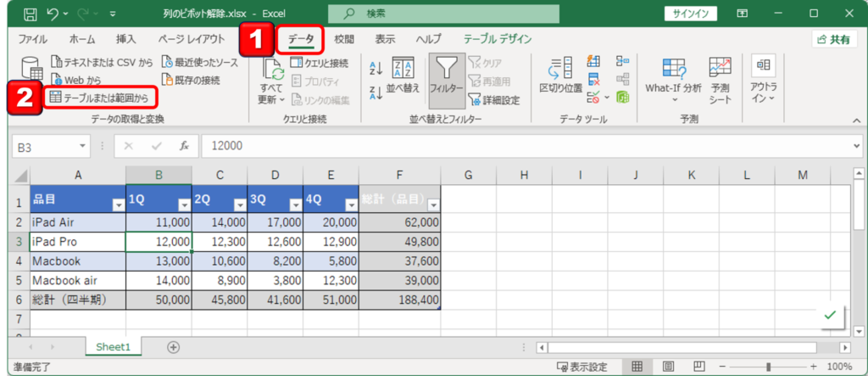Add a new sheet with plus
This screenshot has width=868, height=376.
coord(174,346)
